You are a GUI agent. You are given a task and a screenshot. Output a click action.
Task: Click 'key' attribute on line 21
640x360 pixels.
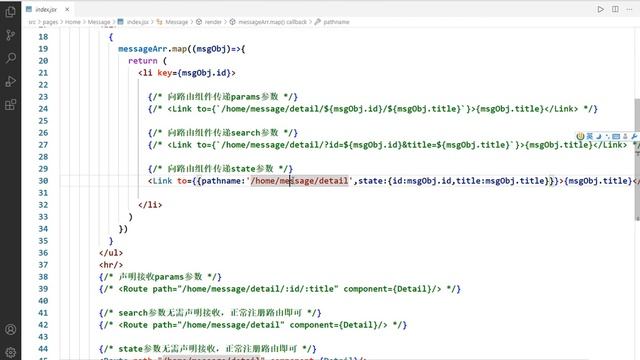[164, 73]
